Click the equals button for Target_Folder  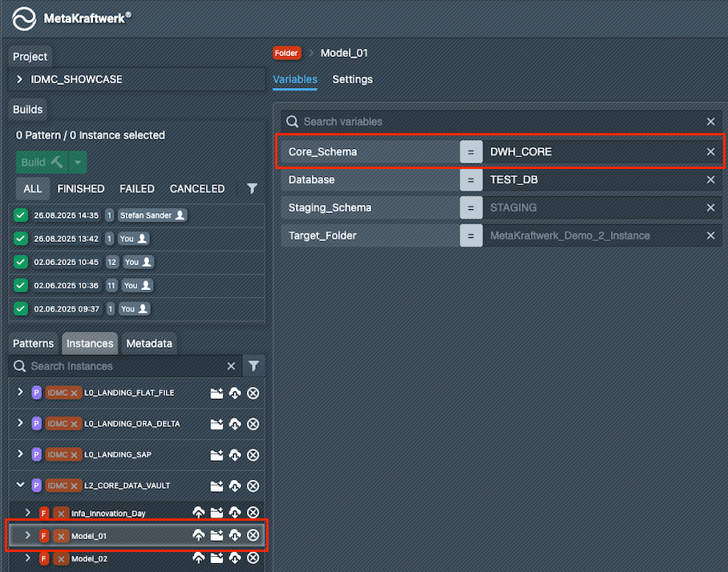tap(471, 236)
